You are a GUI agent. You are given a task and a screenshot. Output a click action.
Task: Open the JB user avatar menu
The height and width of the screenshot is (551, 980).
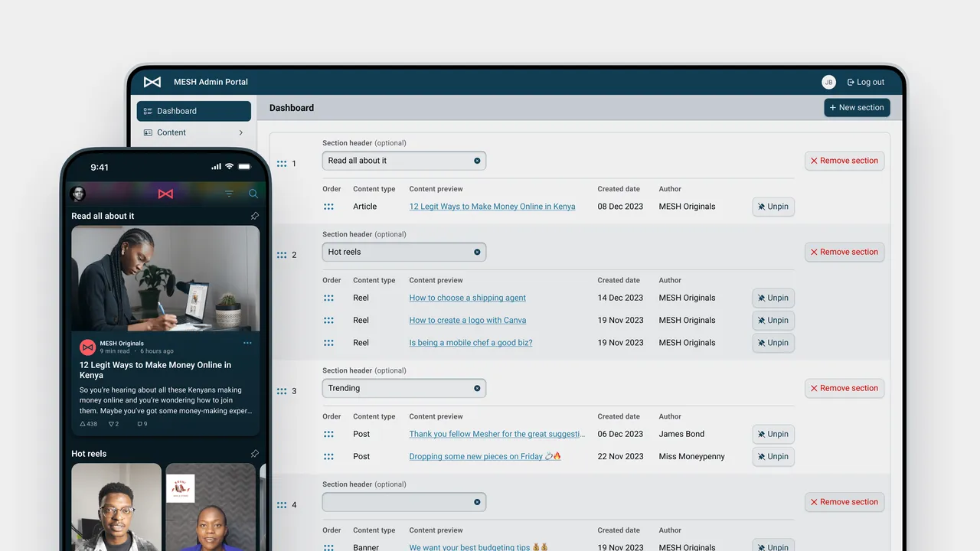tap(828, 82)
